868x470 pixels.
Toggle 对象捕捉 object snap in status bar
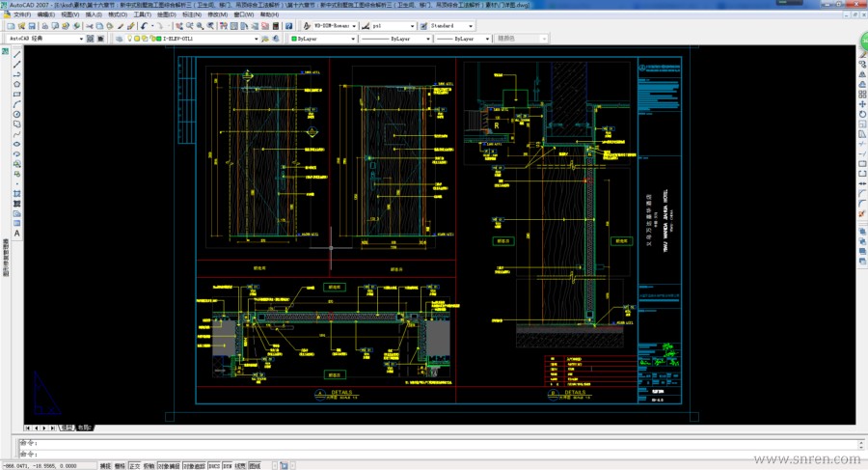click(x=169, y=466)
